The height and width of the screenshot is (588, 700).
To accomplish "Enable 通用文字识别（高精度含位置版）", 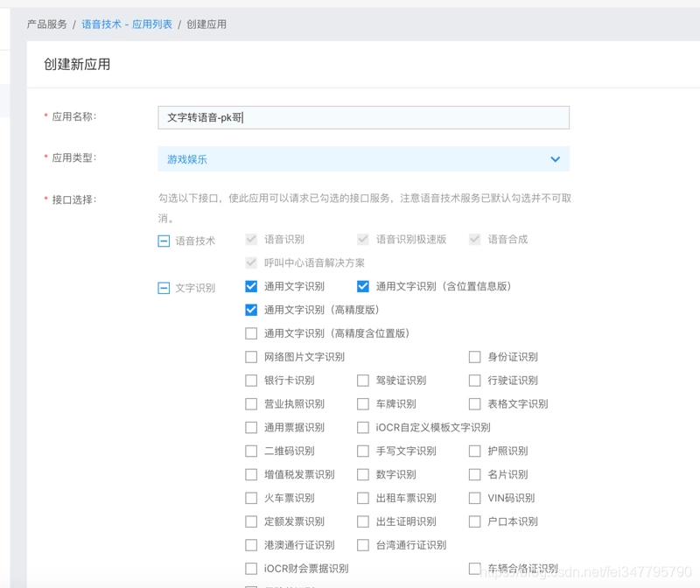I will click(251, 333).
